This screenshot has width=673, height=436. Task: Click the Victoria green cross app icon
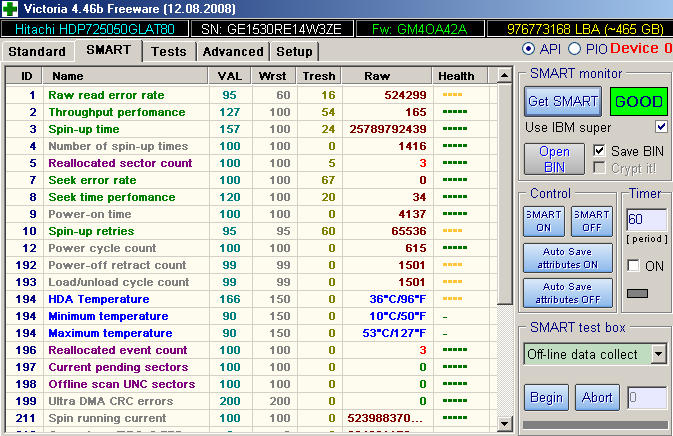pos(11,10)
